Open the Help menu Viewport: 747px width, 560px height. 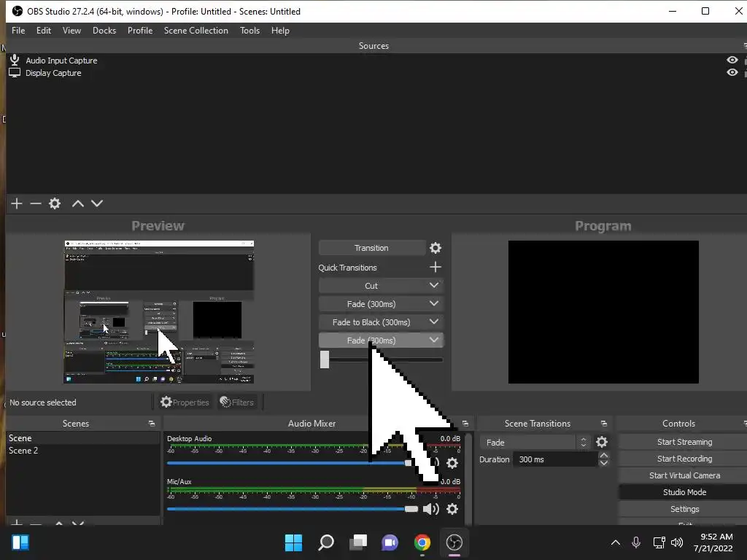click(280, 31)
